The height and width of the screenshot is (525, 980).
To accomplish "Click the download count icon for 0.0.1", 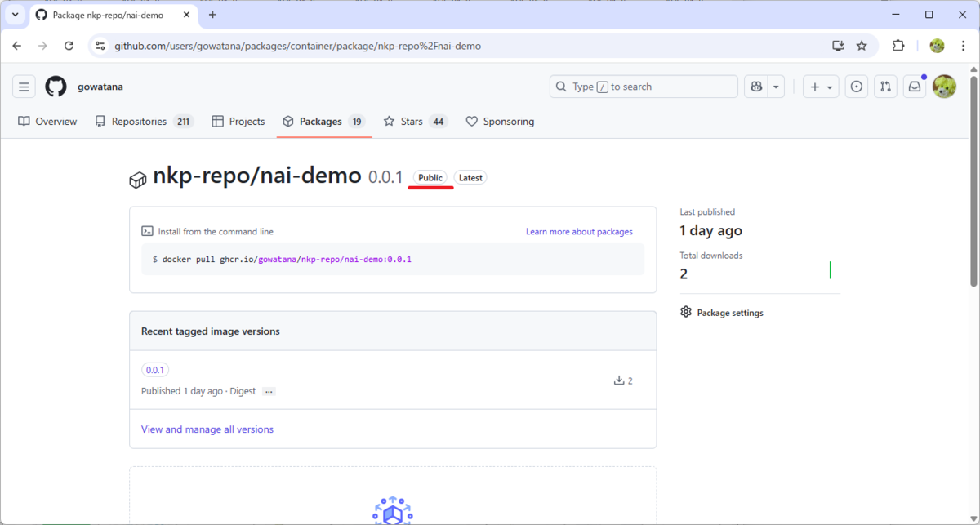I will click(619, 380).
